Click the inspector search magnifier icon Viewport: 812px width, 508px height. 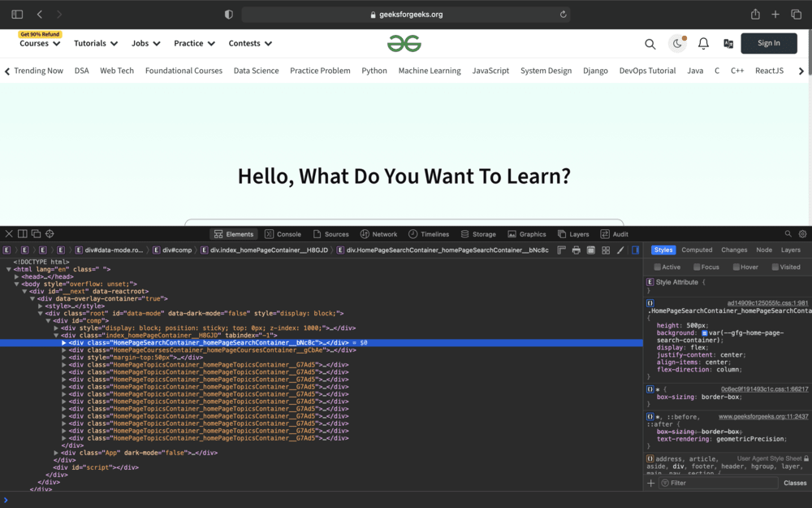click(788, 234)
